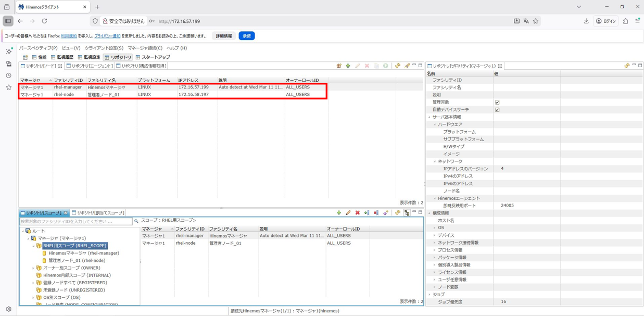
Task: Click the magnifier icon beside facility ID search
Action: (136, 221)
